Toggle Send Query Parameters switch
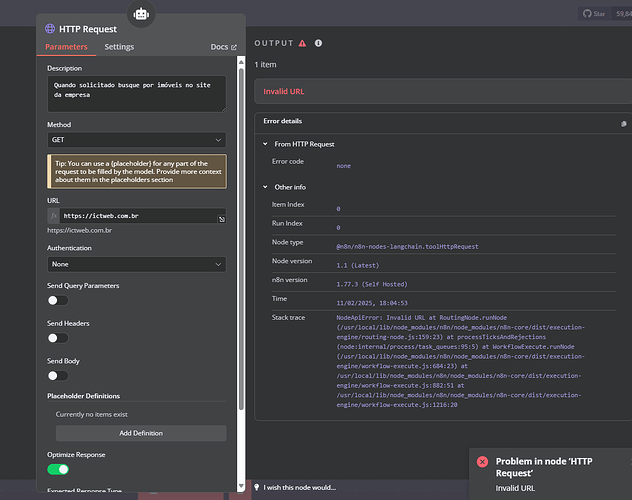The height and width of the screenshot is (500, 632). (x=58, y=301)
